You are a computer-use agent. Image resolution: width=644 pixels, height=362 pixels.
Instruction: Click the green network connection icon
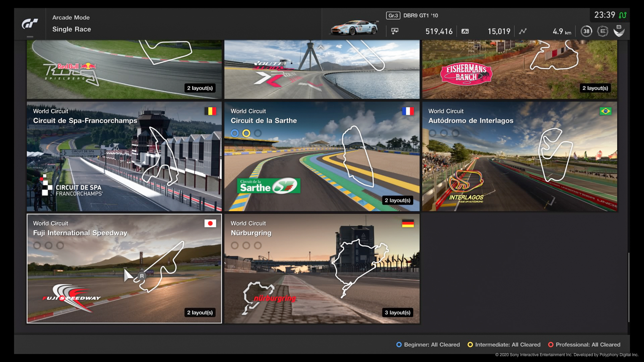(623, 15)
